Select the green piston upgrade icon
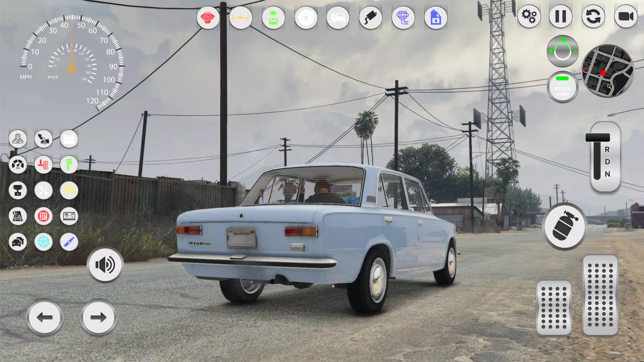 pyautogui.click(x=69, y=165)
